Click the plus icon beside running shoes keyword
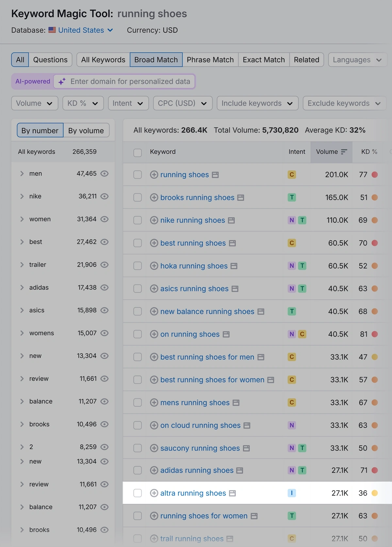This screenshot has width=392, height=547. pyautogui.click(x=154, y=175)
